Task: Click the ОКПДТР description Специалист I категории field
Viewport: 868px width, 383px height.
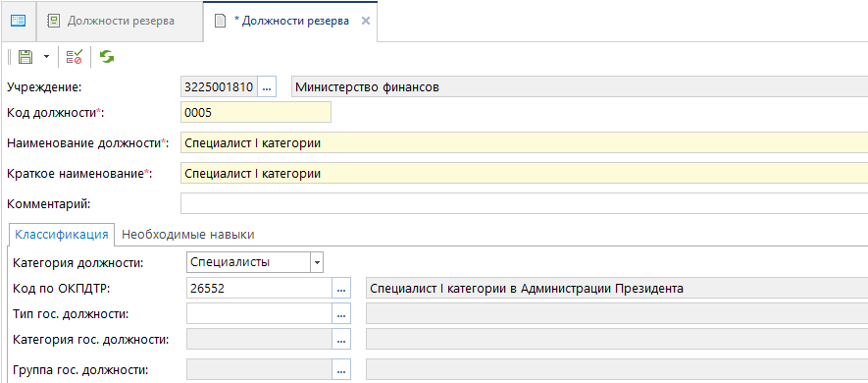Action: tap(617, 289)
